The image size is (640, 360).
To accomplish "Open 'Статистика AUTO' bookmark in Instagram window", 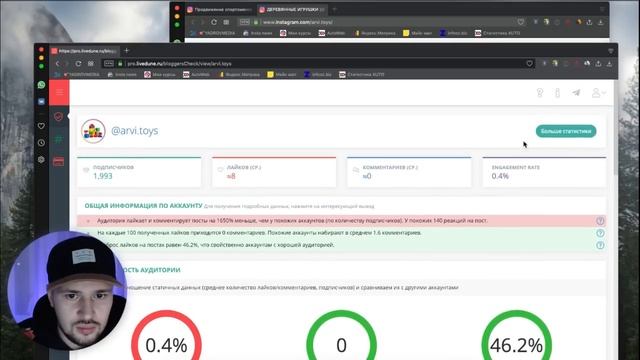I will pyautogui.click(x=498, y=33).
